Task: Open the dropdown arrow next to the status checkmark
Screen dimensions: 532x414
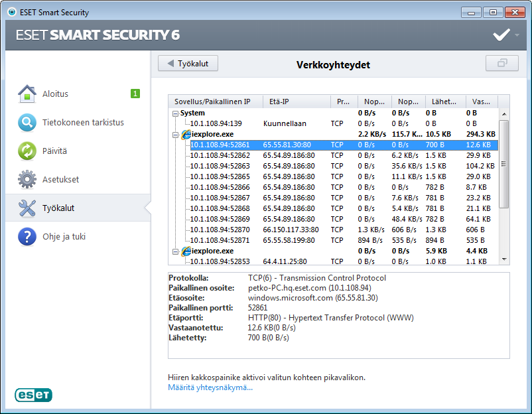Action: click(x=517, y=35)
